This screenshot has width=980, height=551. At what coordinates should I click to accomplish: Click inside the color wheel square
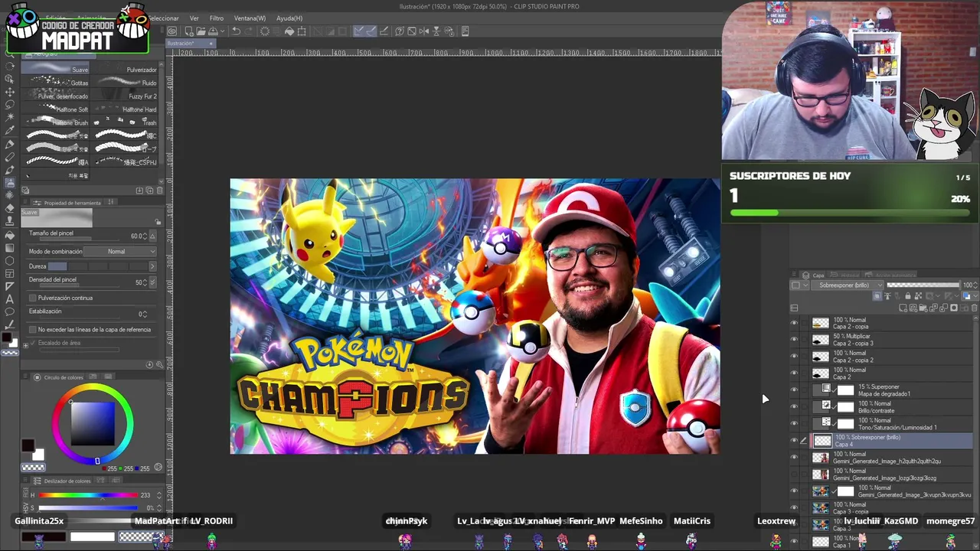93,423
